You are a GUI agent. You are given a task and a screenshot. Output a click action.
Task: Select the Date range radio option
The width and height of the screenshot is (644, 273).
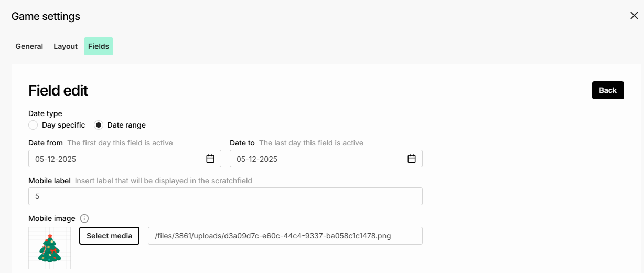tap(98, 125)
